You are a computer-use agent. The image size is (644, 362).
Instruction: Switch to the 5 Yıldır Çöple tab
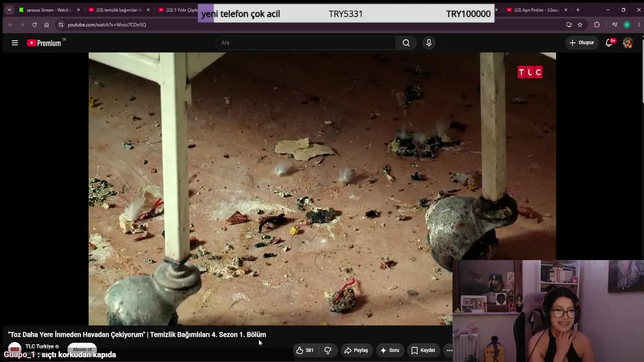pyautogui.click(x=177, y=10)
